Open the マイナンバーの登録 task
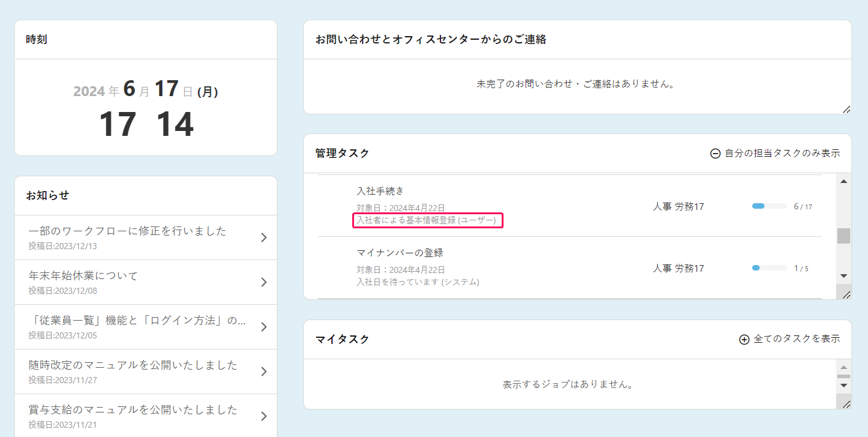This screenshot has height=437, width=868. point(400,253)
